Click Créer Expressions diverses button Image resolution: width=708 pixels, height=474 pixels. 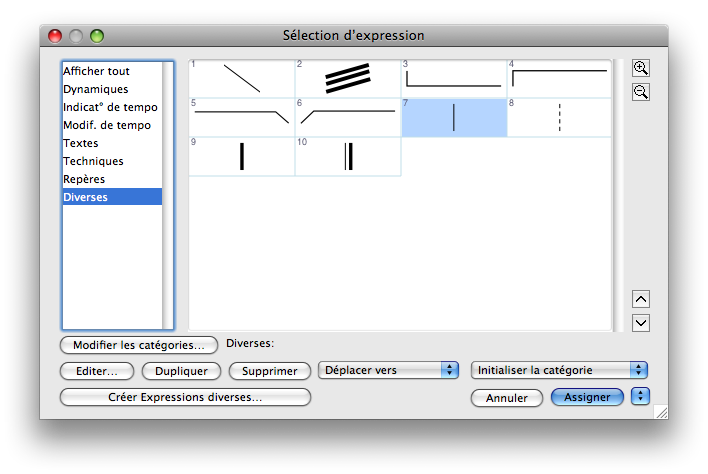[x=185, y=397]
